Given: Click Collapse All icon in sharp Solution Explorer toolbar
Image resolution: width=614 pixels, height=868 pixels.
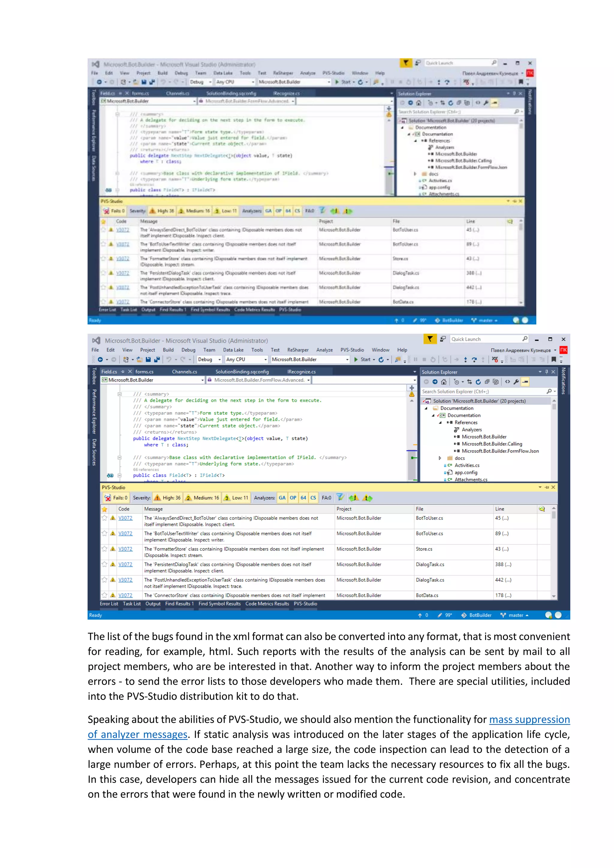Looking at the screenshot, I should coord(487,382).
